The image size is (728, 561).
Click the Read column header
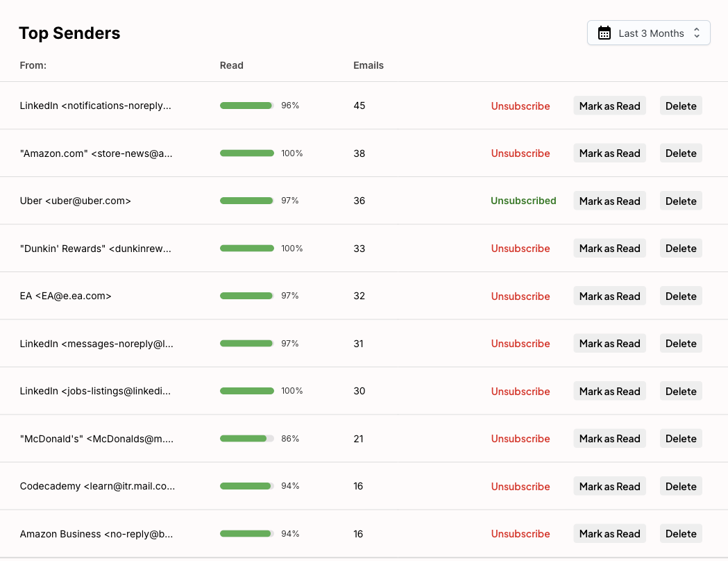click(231, 65)
